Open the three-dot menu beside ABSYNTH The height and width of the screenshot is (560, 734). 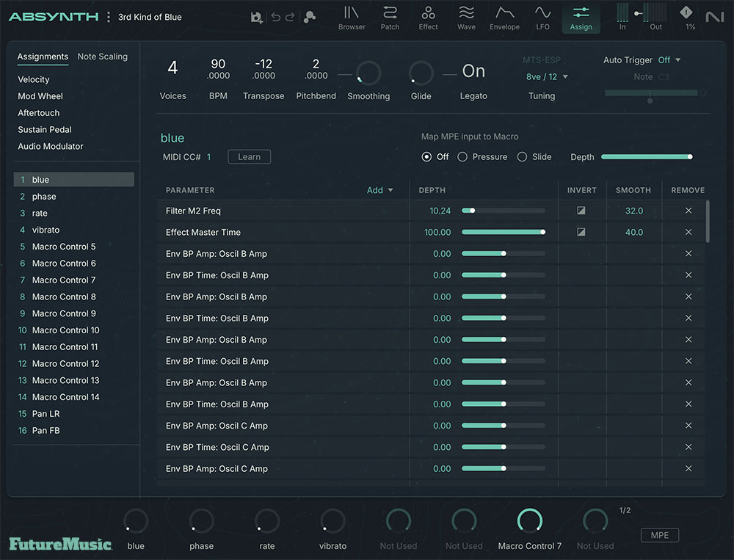tap(109, 18)
